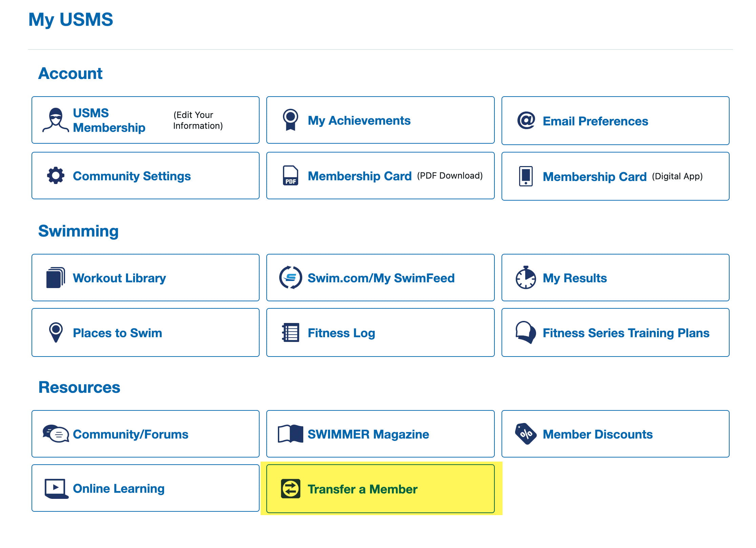Click the Transfer a Member arrows icon

290,489
